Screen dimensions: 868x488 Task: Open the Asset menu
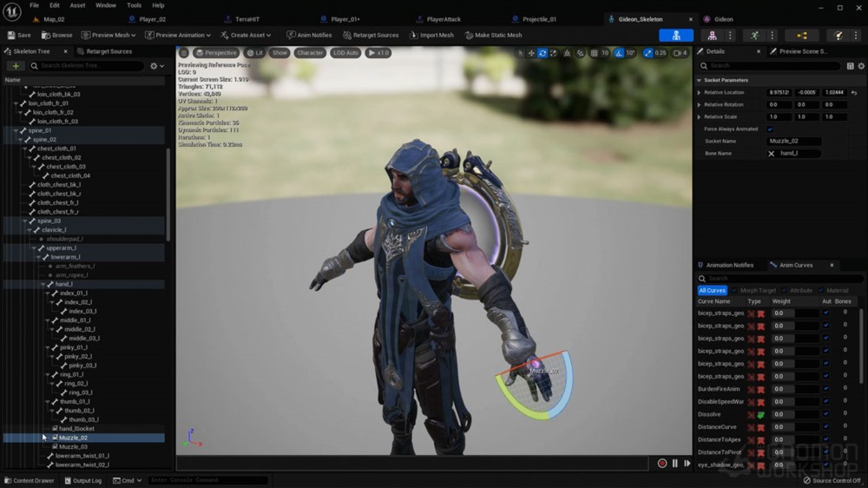(77, 5)
